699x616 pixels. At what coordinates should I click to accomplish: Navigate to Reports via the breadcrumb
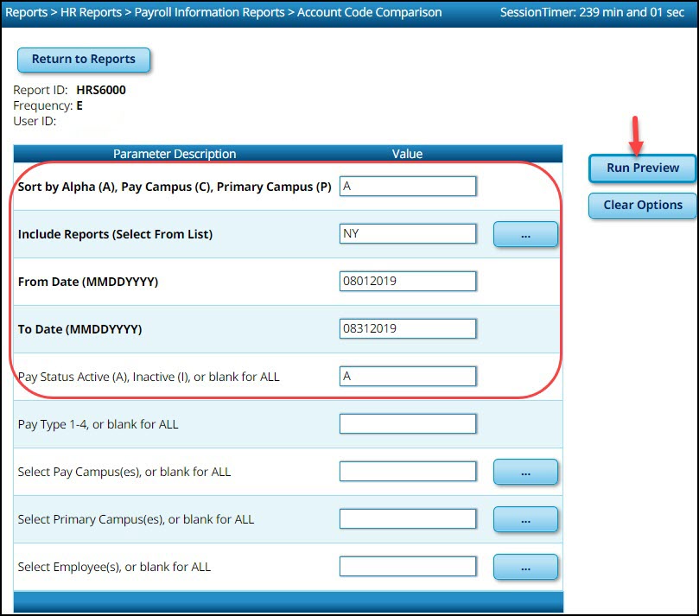[x=25, y=12]
